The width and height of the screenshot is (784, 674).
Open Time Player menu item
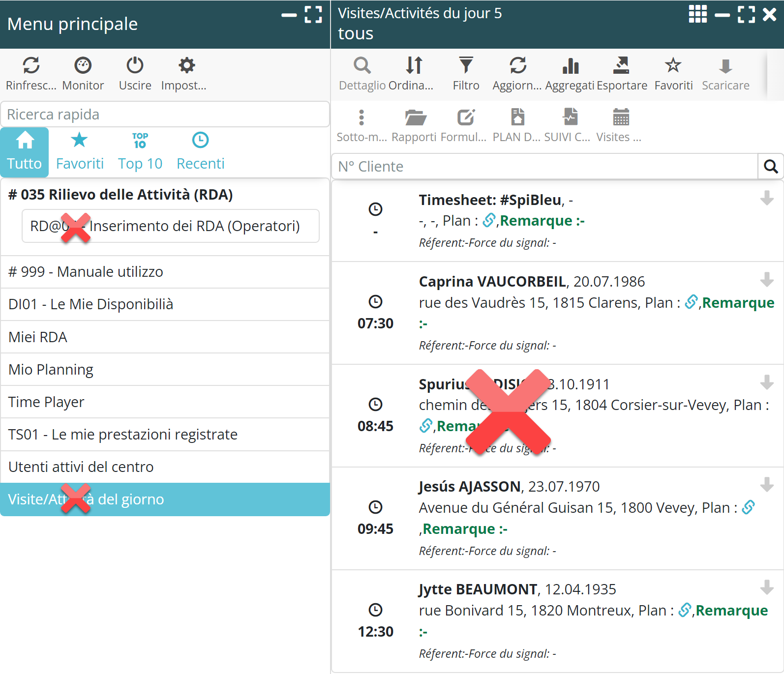click(x=47, y=402)
